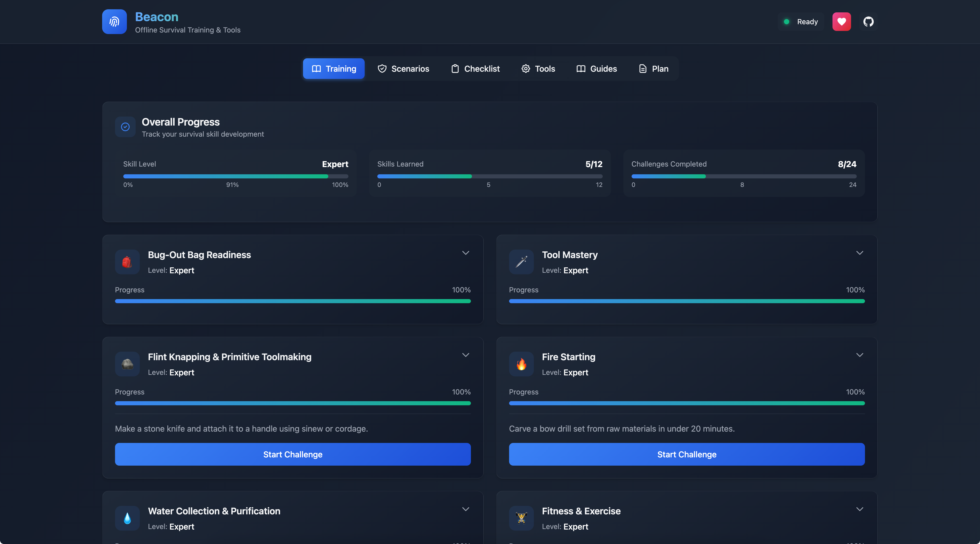This screenshot has width=980, height=544.
Task: Start the stone knife challenge
Action: 292,454
